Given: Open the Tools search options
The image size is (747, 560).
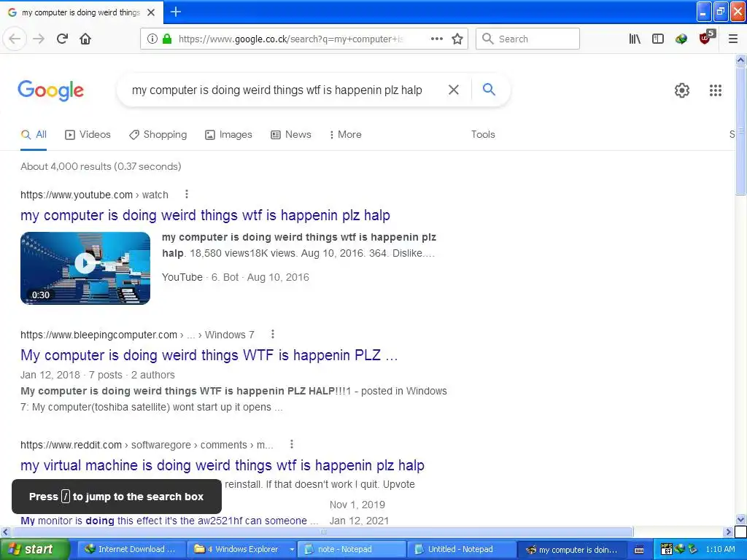Looking at the screenshot, I should (483, 135).
